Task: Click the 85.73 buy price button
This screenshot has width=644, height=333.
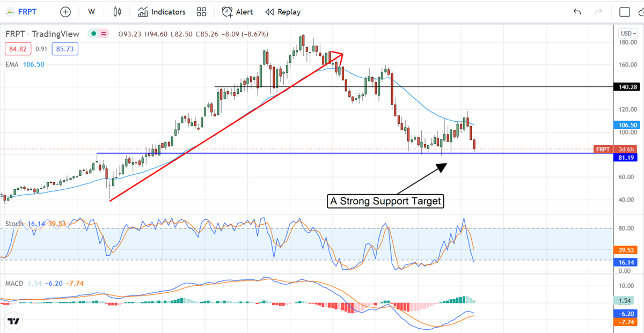Action: [x=65, y=49]
